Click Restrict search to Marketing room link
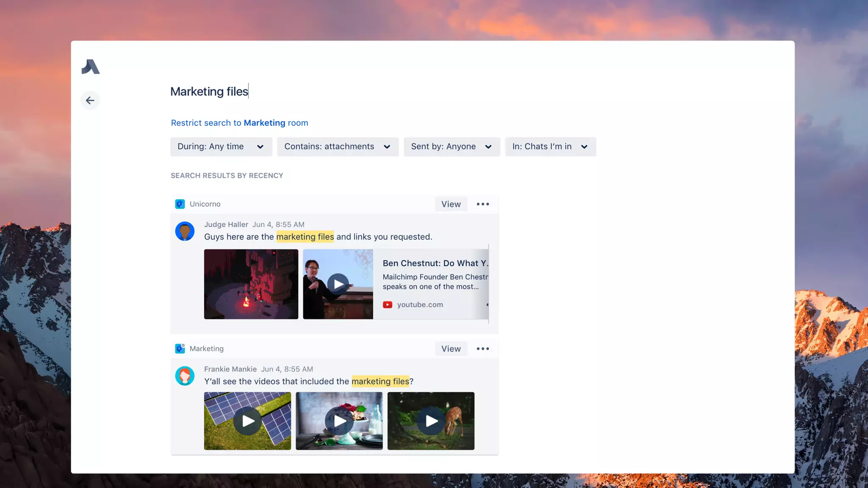 tap(239, 123)
